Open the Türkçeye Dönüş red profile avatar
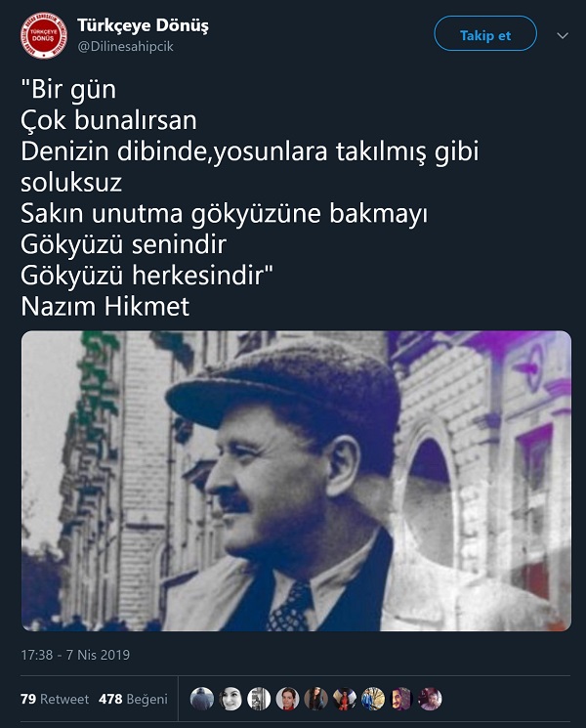The width and height of the screenshot is (586, 728). tap(44, 36)
